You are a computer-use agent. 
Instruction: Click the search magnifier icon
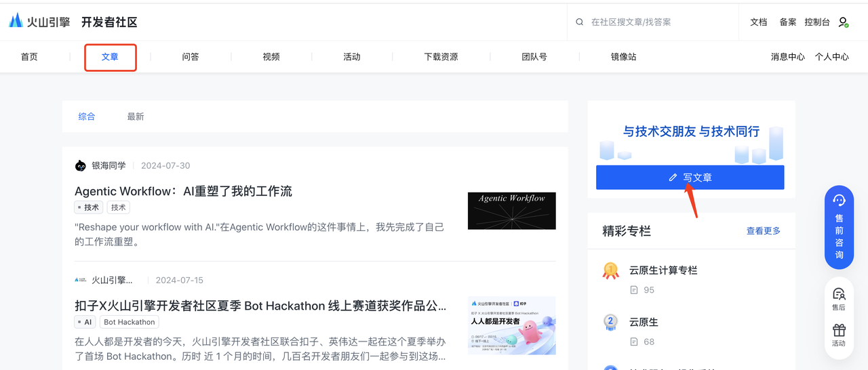[x=580, y=22]
